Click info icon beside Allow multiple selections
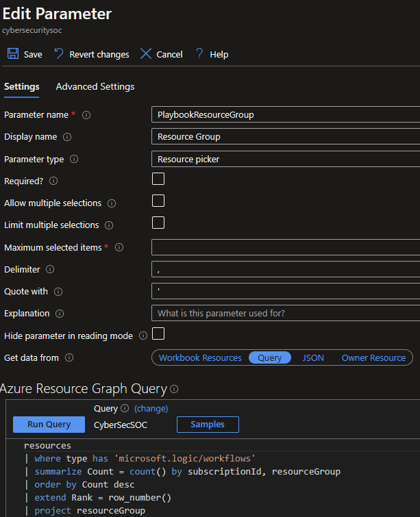 click(x=112, y=203)
